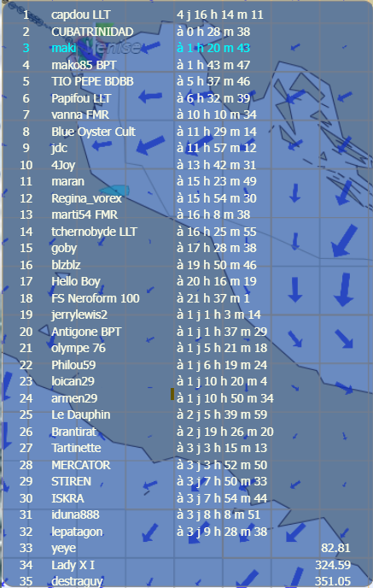The height and width of the screenshot is (588, 373).
Task: Select tchernobyde LLT
Action: pyautogui.click(x=94, y=232)
